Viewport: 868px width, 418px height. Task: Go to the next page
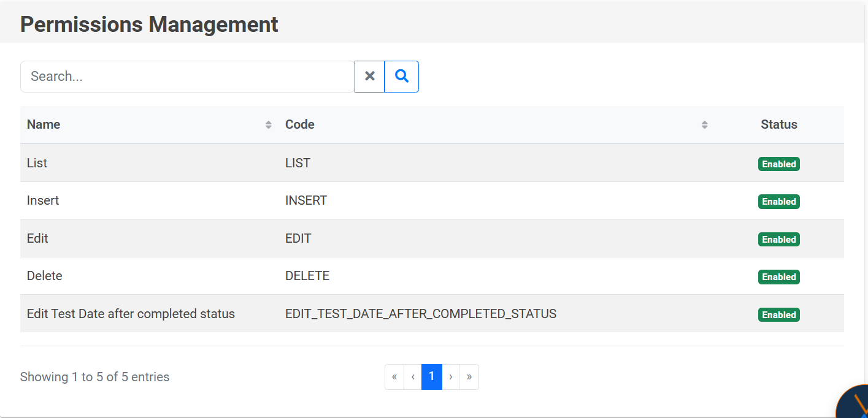[451, 377]
